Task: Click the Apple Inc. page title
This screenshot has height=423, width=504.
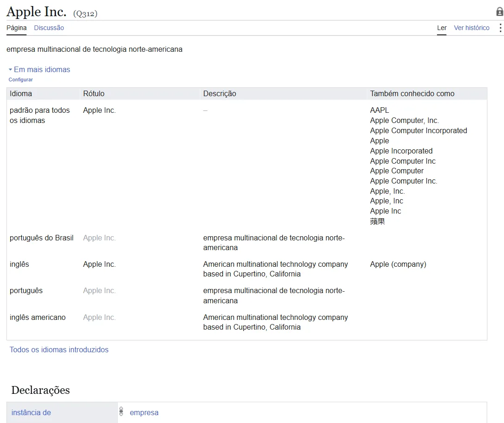Action: click(37, 12)
